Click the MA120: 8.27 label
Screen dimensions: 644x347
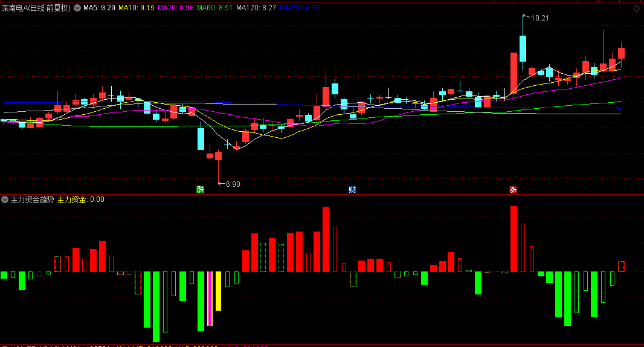point(256,8)
